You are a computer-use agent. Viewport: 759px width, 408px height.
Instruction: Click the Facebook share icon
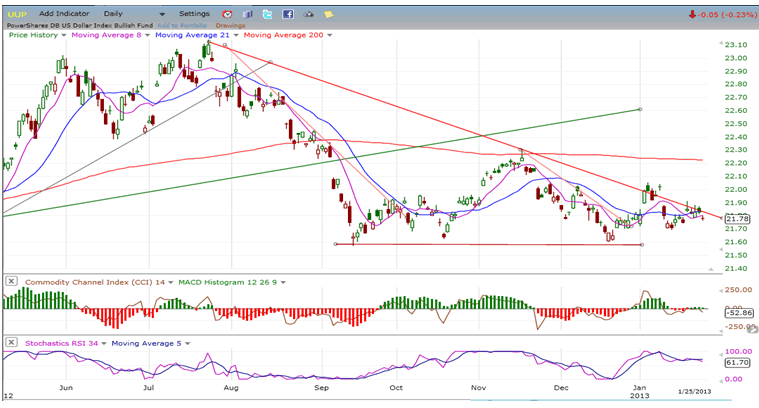click(x=288, y=14)
